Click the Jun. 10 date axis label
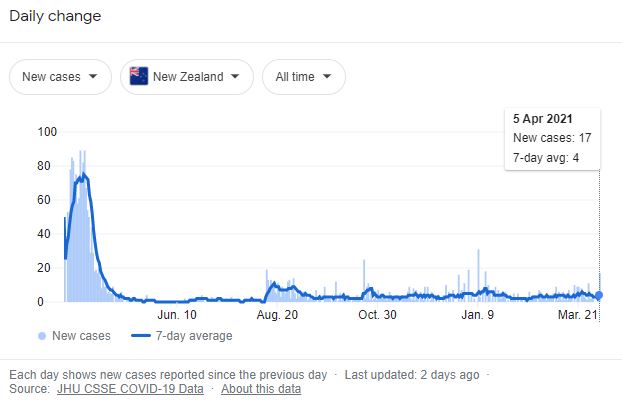Image resolution: width=622 pixels, height=402 pixels. click(x=177, y=315)
